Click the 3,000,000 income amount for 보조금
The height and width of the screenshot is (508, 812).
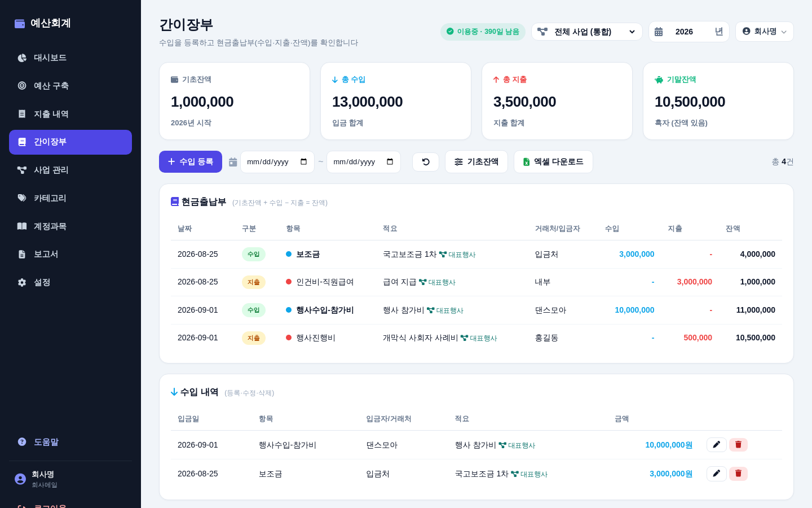(637, 254)
